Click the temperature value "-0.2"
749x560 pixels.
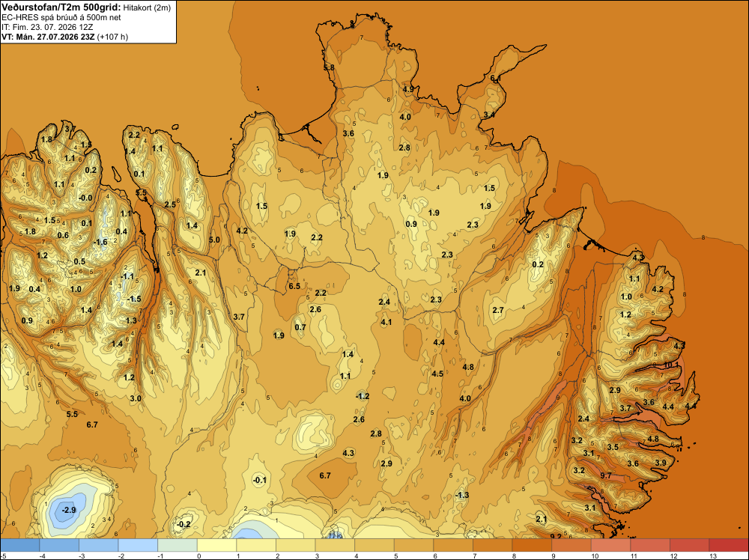click(184, 524)
